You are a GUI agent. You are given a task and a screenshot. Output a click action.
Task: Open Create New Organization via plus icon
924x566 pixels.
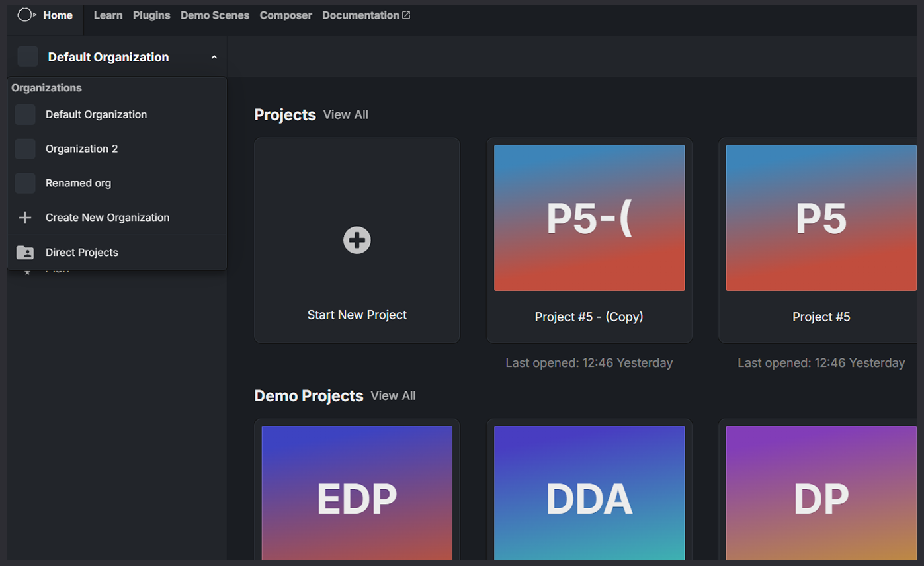pos(24,217)
